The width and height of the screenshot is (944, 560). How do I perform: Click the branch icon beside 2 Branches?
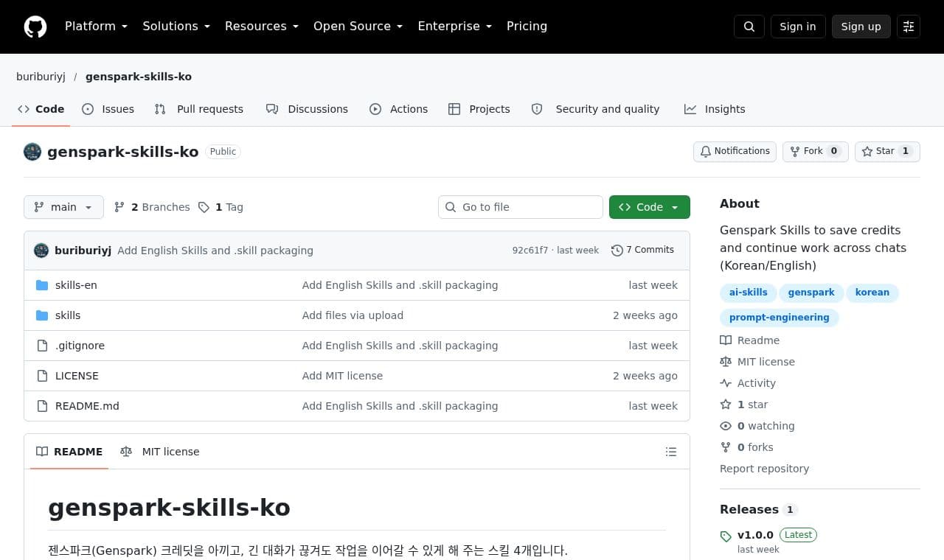(x=119, y=207)
